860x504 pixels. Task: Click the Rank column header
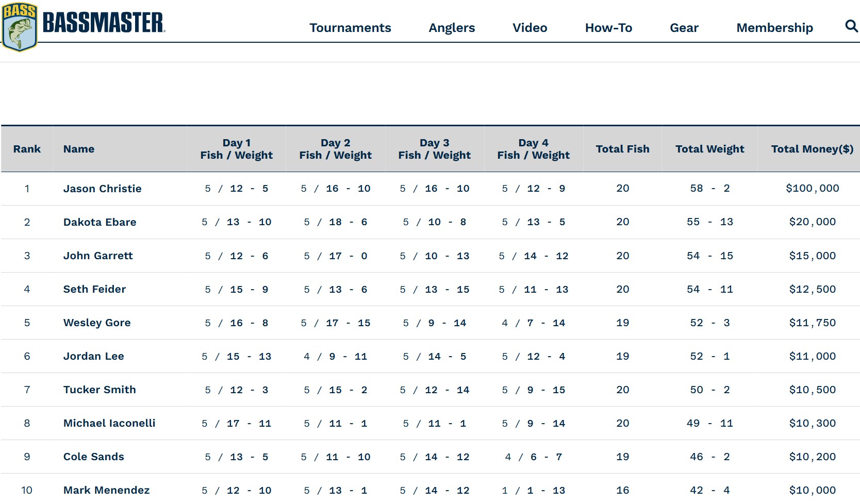pyautogui.click(x=27, y=149)
